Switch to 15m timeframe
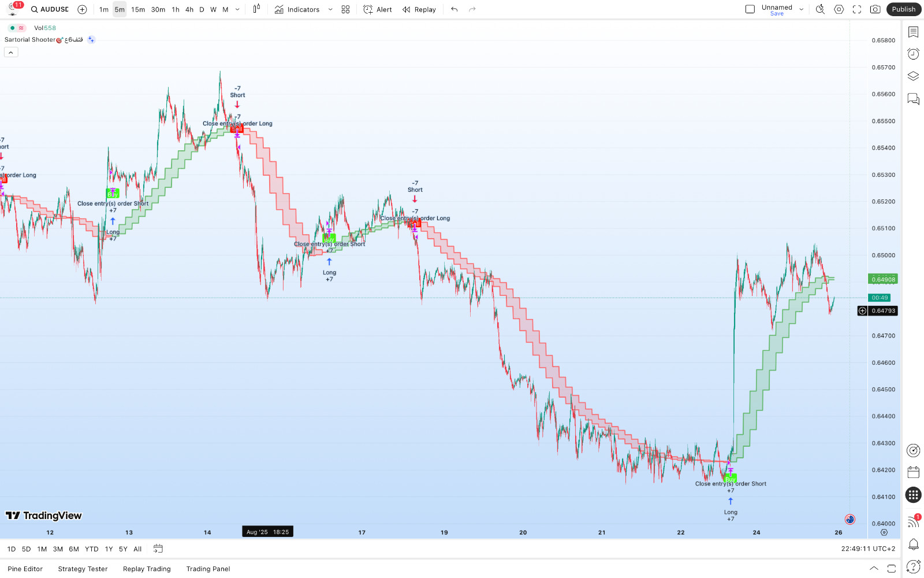The image size is (924, 578). pos(138,9)
